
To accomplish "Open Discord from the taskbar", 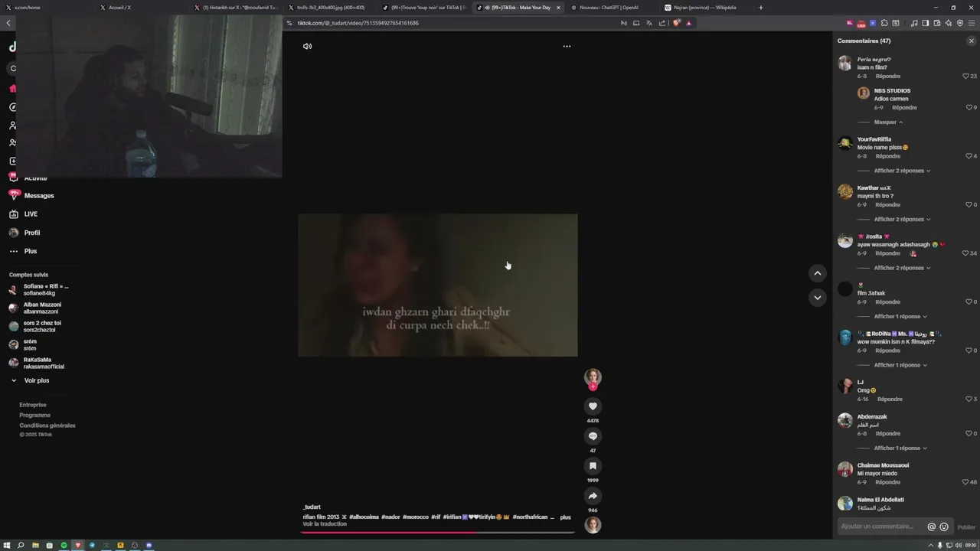I will click(x=149, y=546).
